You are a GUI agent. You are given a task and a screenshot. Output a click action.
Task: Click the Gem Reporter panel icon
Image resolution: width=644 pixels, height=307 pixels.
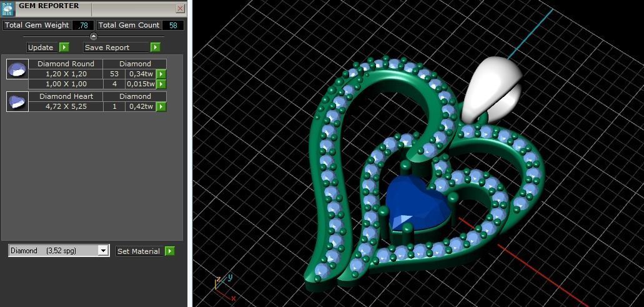click(8, 9)
